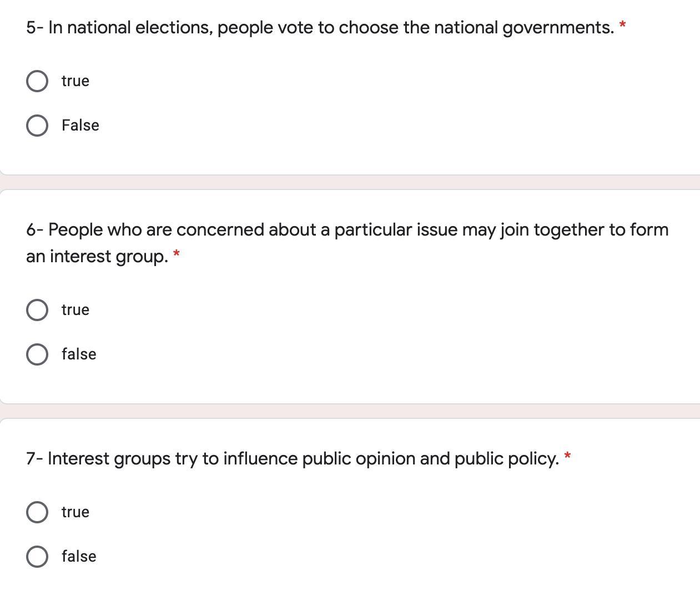Click the 'false' option label for question 6
This screenshot has height=600, width=700.
79,354
